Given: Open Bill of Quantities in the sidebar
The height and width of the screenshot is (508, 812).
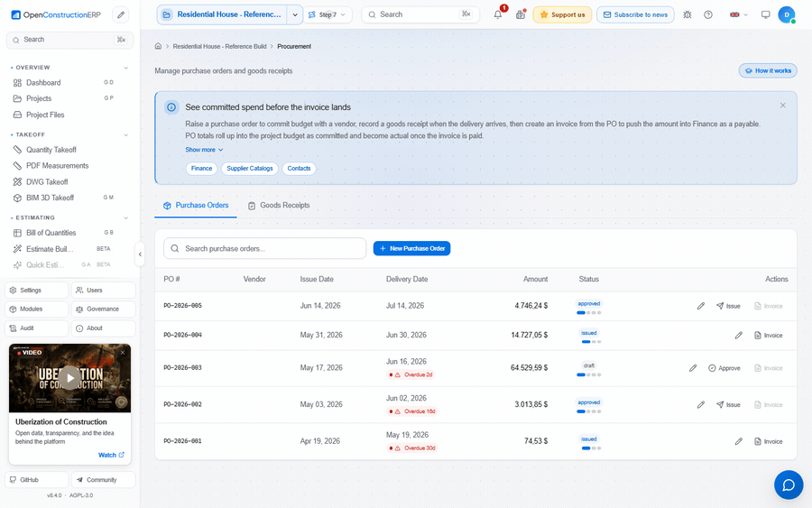Looking at the screenshot, I should [69, 233].
